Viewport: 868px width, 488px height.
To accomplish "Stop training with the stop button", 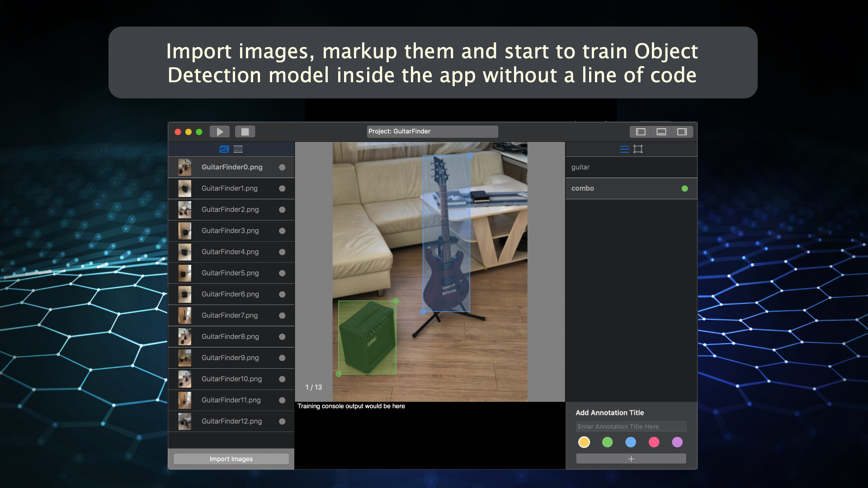I will pyautogui.click(x=245, y=131).
